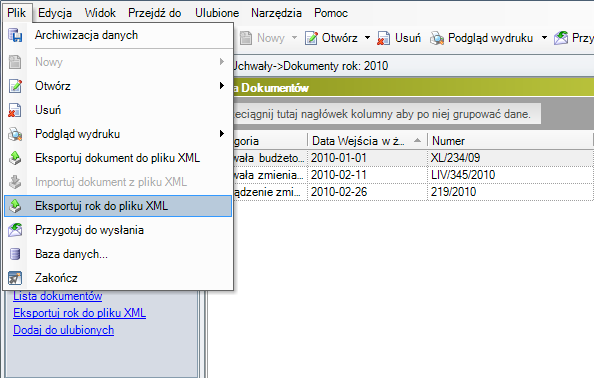Choose Przygotuj do wysłania from the menu
594x378 pixels.
pos(118,230)
